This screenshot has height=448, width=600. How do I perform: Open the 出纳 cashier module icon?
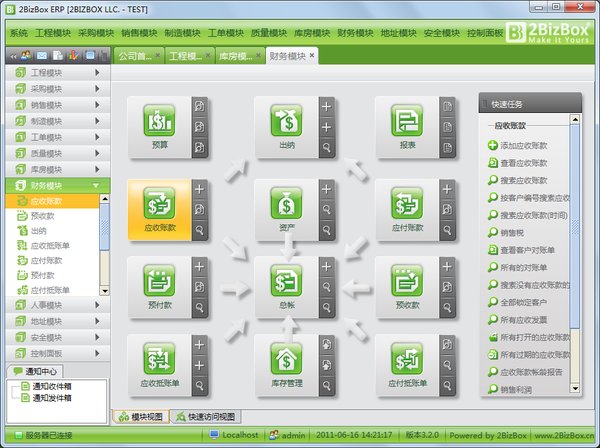pyautogui.click(x=286, y=121)
